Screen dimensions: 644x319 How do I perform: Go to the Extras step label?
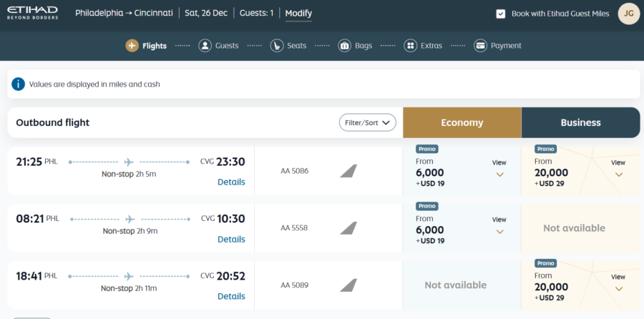coord(431,46)
